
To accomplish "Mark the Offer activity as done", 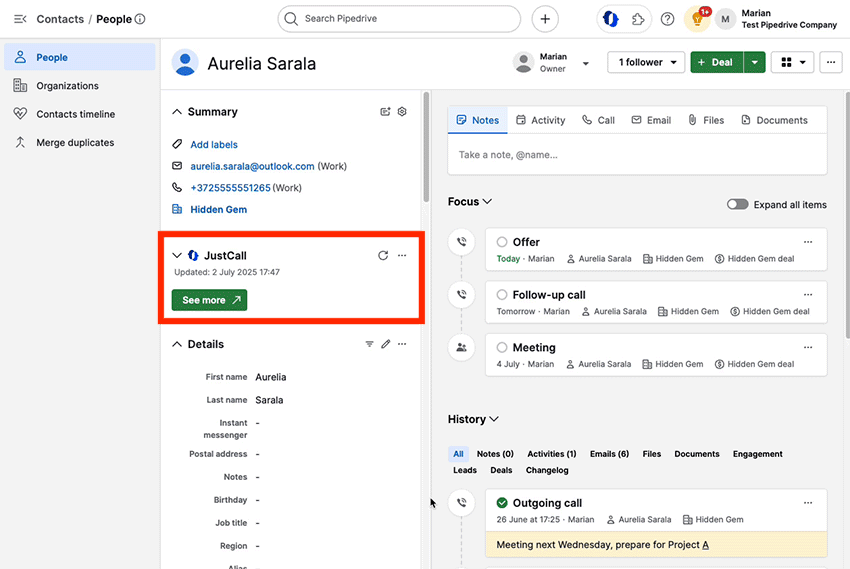I will tap(502, 242).
